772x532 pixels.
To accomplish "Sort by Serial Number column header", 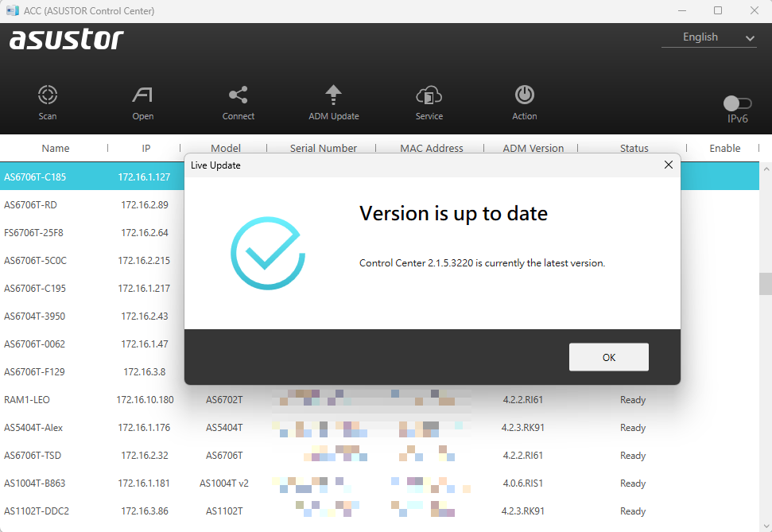I will click(x=323, y=148).
